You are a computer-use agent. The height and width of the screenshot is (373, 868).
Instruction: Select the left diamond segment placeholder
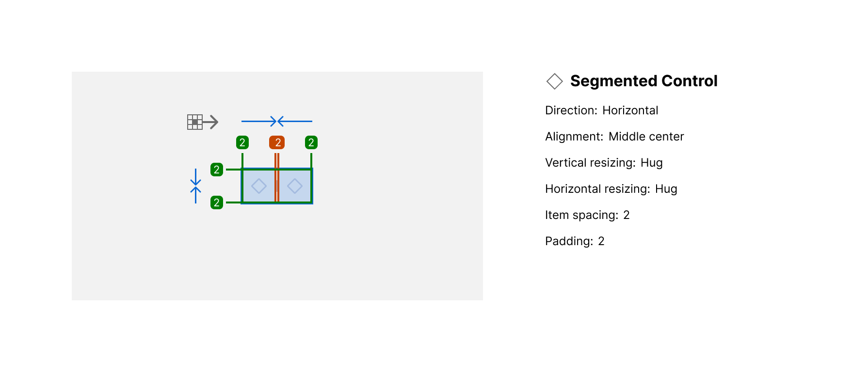pyautogui.click(x=259, y=186)
